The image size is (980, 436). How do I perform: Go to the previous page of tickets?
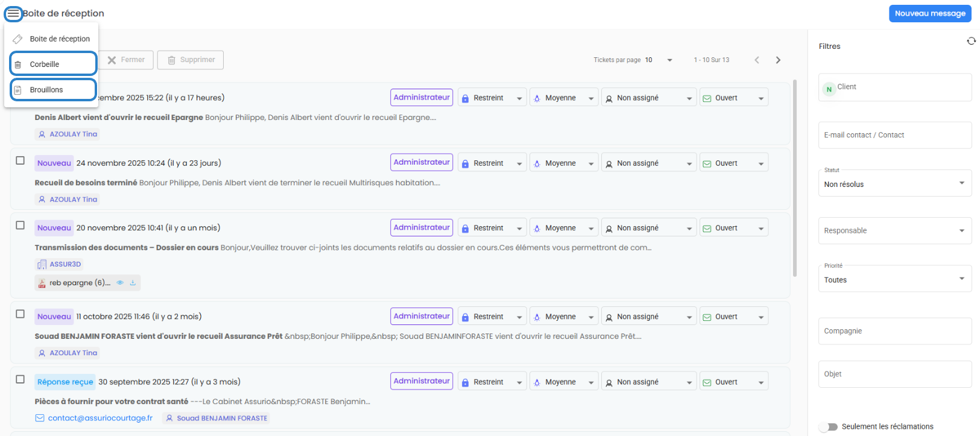tap(757, 60)
